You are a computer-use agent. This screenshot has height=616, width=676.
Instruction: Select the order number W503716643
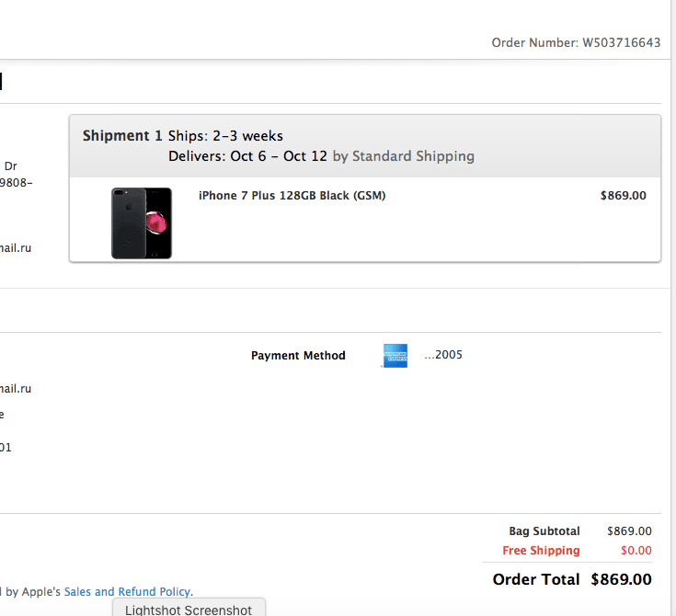coord(621,43)
